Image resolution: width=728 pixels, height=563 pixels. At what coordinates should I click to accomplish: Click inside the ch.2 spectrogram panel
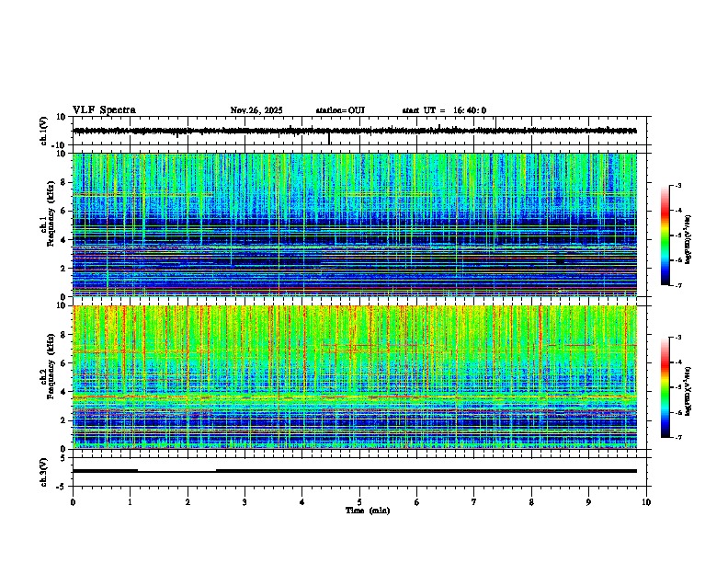click(355, 377)
